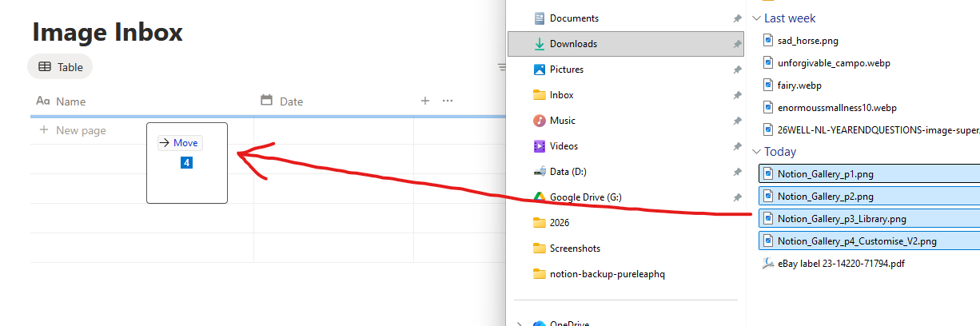Image resolution: width=980 pixels, height=326 pixels.
Task: Collapse the Last week file group
Action: (x=755, y=18)
